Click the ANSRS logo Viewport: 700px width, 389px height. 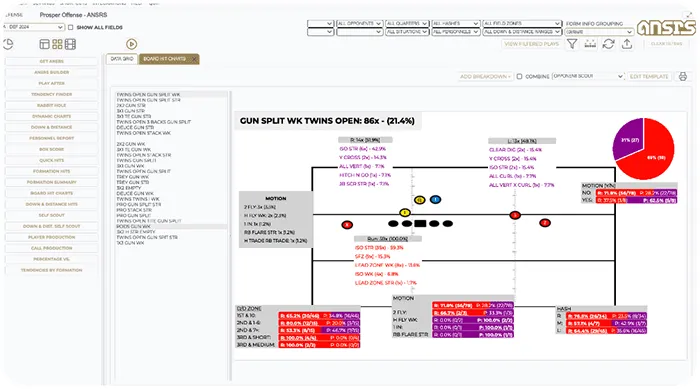click(x=666, y=28)
